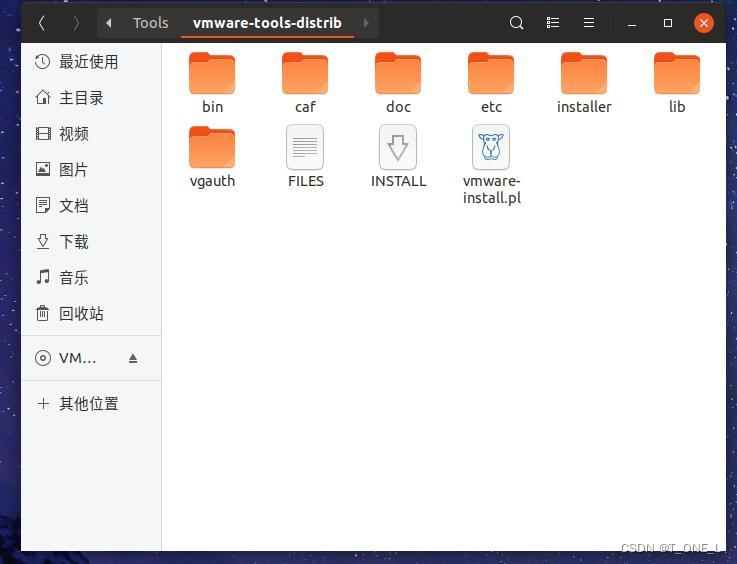Go to 主目录 home in sidebar
737x564 pixels.
point(91,98)
